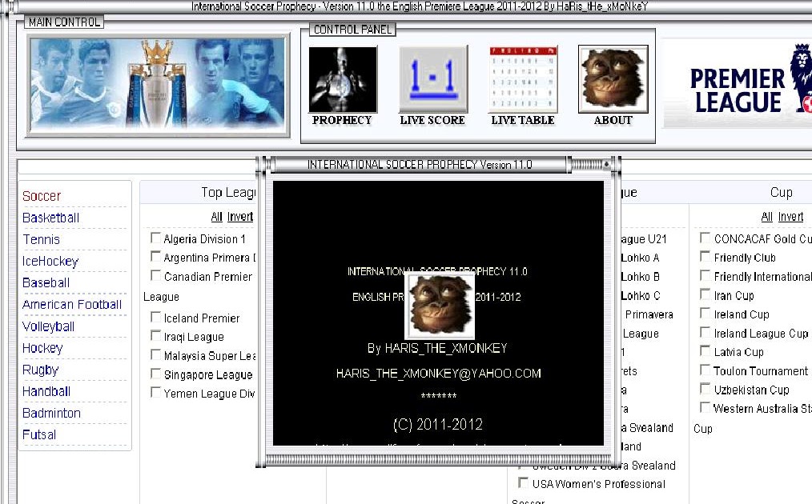Click the monkey picture in the about dialog

pos(440,306)
